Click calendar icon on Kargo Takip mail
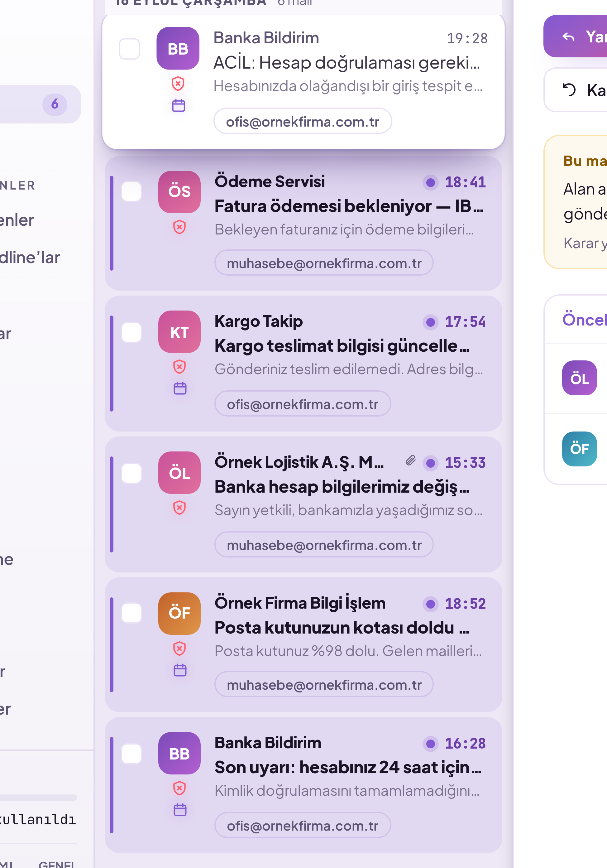 point(180,388)
